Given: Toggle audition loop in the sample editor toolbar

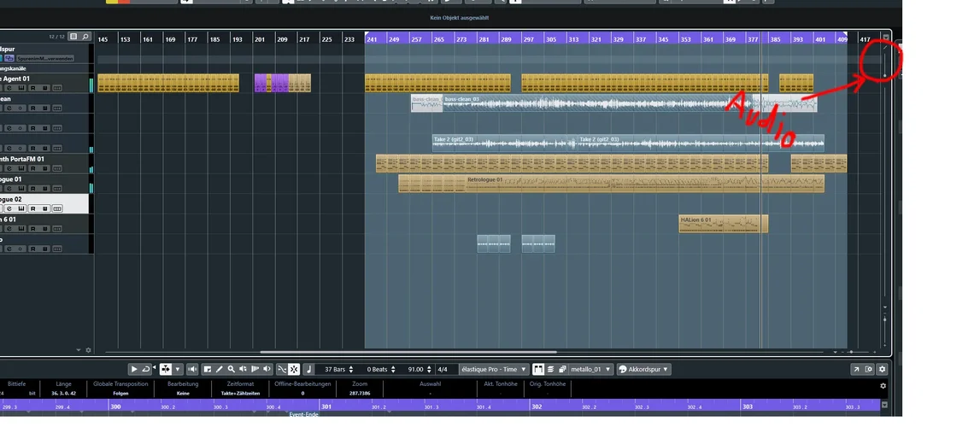Looking at the screenshot, I should (x=145, y=369).
